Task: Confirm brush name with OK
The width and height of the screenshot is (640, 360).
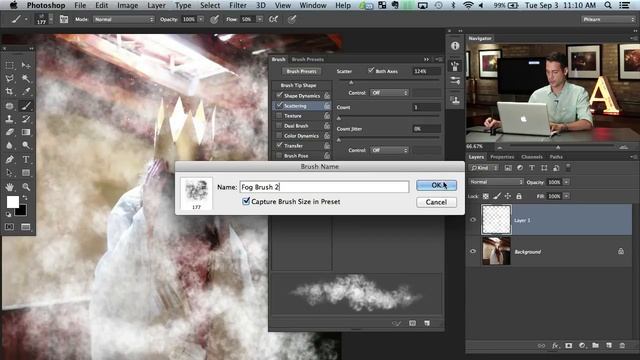Action: point(436,185)
